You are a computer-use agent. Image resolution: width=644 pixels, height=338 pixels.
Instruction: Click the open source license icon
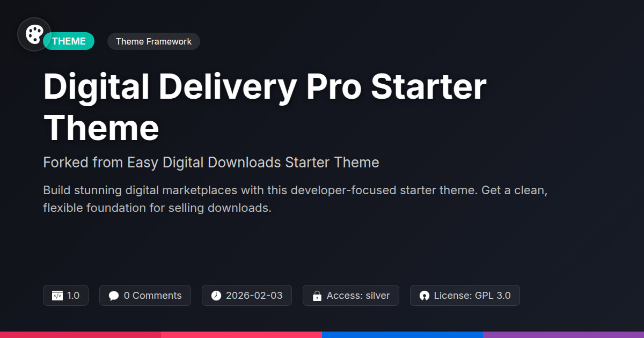click(x=425, y=296)
